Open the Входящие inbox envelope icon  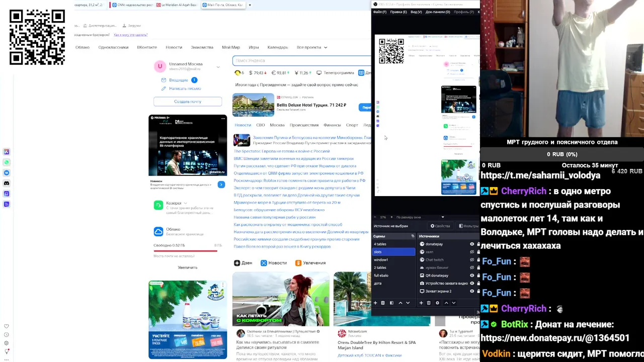(164, 80)
